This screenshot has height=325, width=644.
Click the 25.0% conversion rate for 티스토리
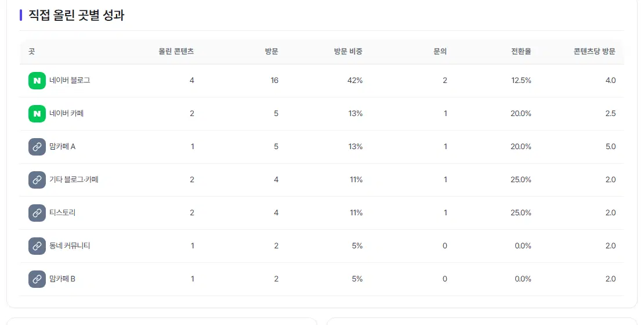tap(521, 213)
